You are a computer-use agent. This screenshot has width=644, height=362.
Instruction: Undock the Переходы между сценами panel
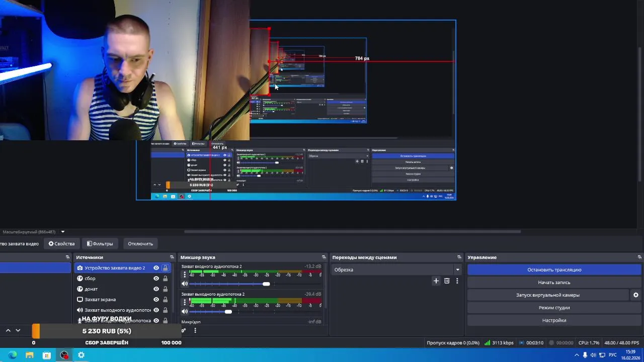[459, 257]
